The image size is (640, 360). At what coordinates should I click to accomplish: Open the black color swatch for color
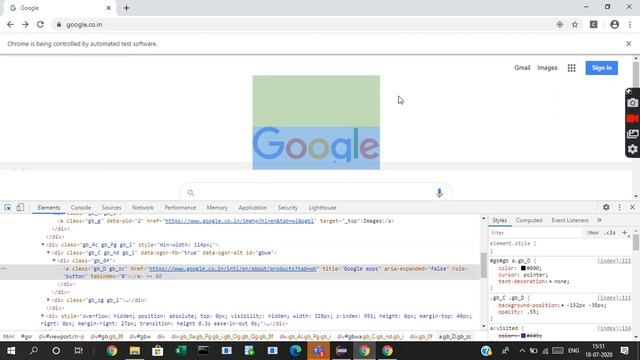coord(523,268)
